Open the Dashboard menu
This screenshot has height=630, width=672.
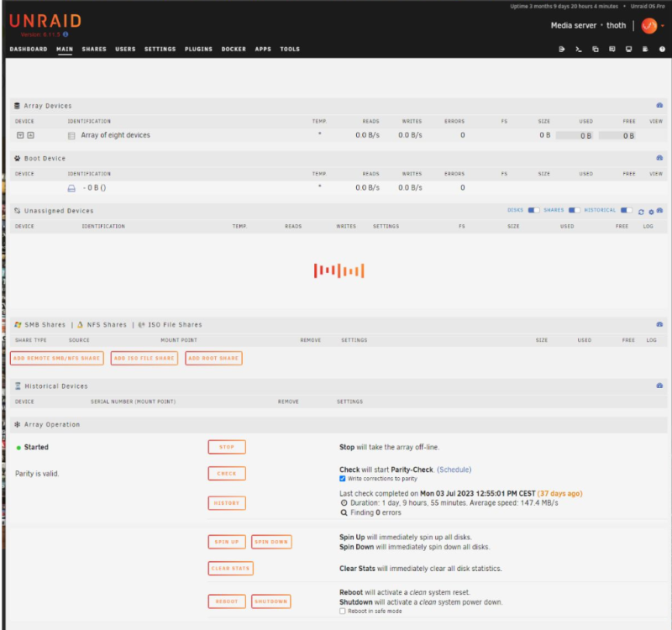[29, 49]
